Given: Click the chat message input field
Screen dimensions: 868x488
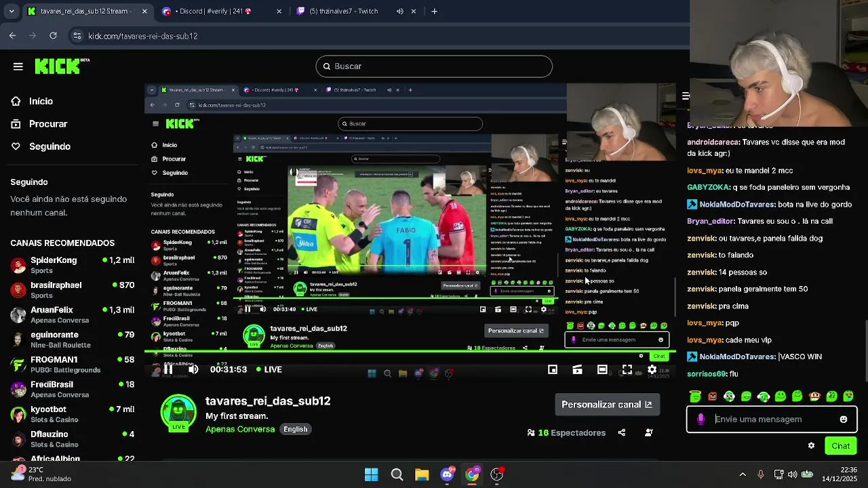Looking at the screenshot, I should [x=772, y=419].
